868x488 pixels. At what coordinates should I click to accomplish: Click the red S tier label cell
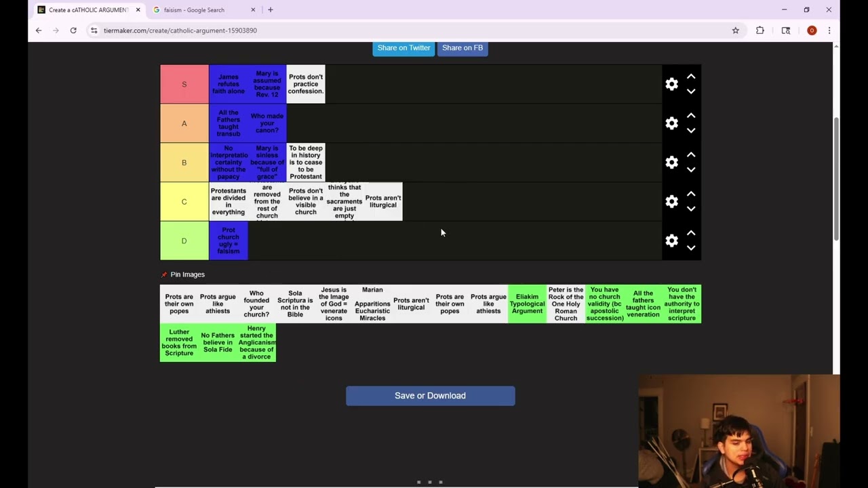point(184,84)
